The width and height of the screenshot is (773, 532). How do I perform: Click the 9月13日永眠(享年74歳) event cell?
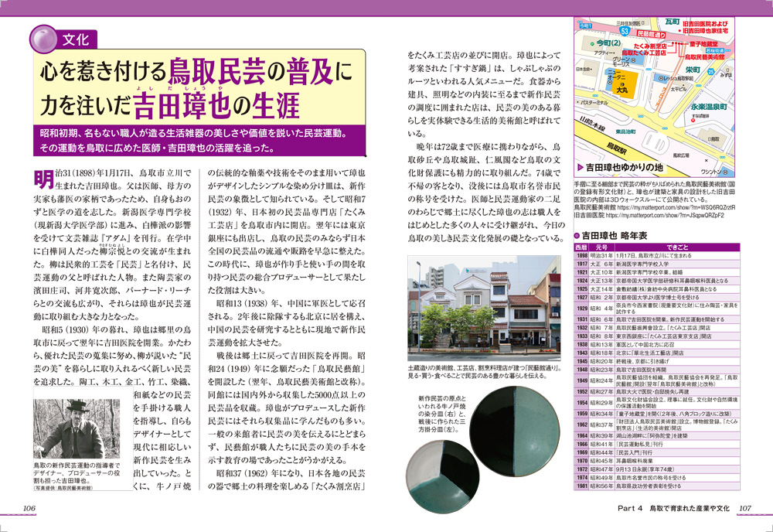tap(677, 469)
